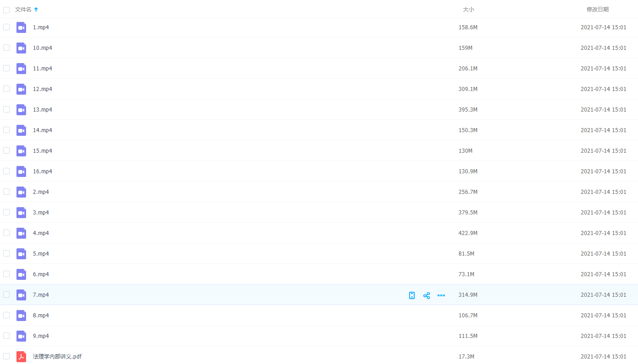
Task: Click the 文件名 column header label
Action: point(23,10)
